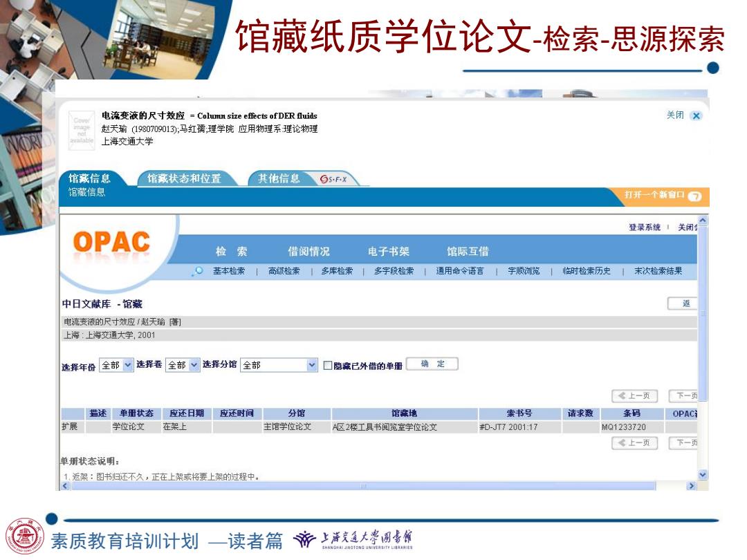Image resolution: width=747 pixels, height=560 pixels.
Task: Click the 上一页 button below the table
Action: [x=634, y=443]
